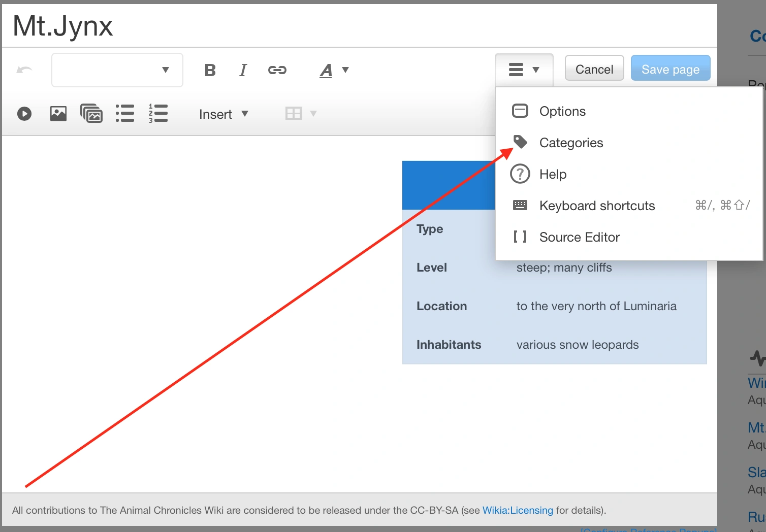
Task: Toggle italic text formatting
Action: tap(243, 70)
